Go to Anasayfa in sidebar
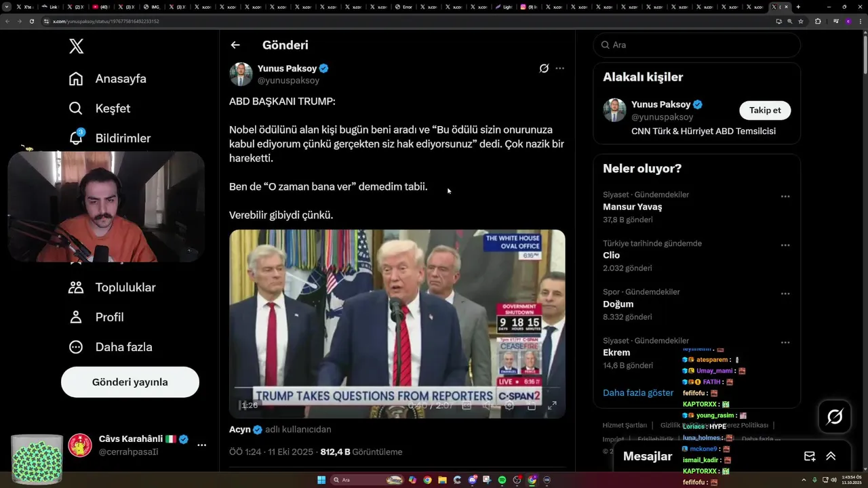Screen dimensions: 868x488 click(108, 79)
